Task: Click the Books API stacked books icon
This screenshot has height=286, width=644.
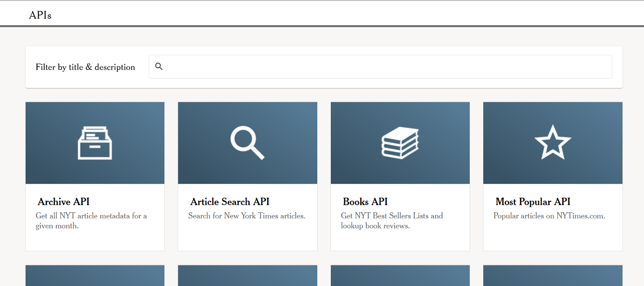Action: click(x=400, y=143)
